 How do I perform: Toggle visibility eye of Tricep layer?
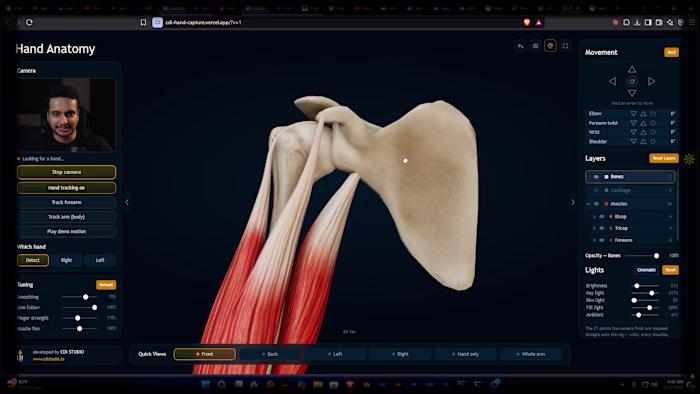click(x=602, y=228)
